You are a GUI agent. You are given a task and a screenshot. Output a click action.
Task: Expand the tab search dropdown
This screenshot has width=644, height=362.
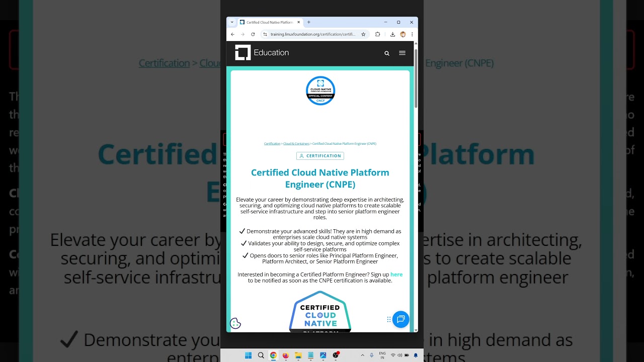pos(232,22)
